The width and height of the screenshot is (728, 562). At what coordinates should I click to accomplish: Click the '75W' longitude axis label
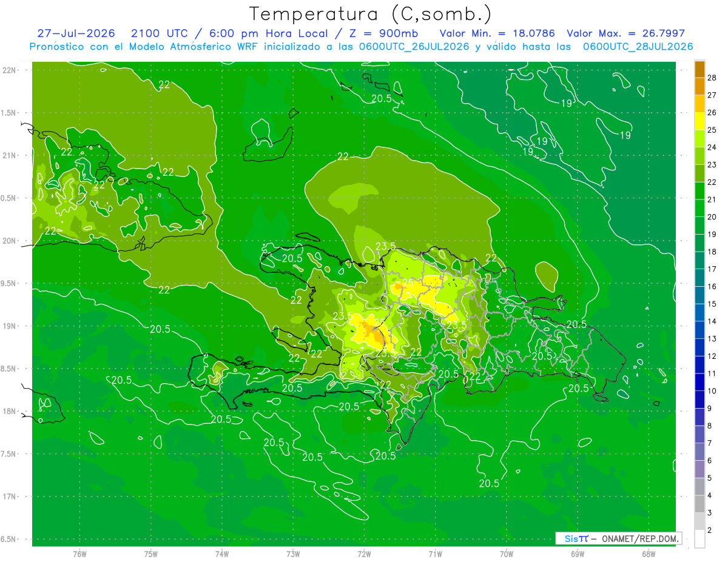151,554
